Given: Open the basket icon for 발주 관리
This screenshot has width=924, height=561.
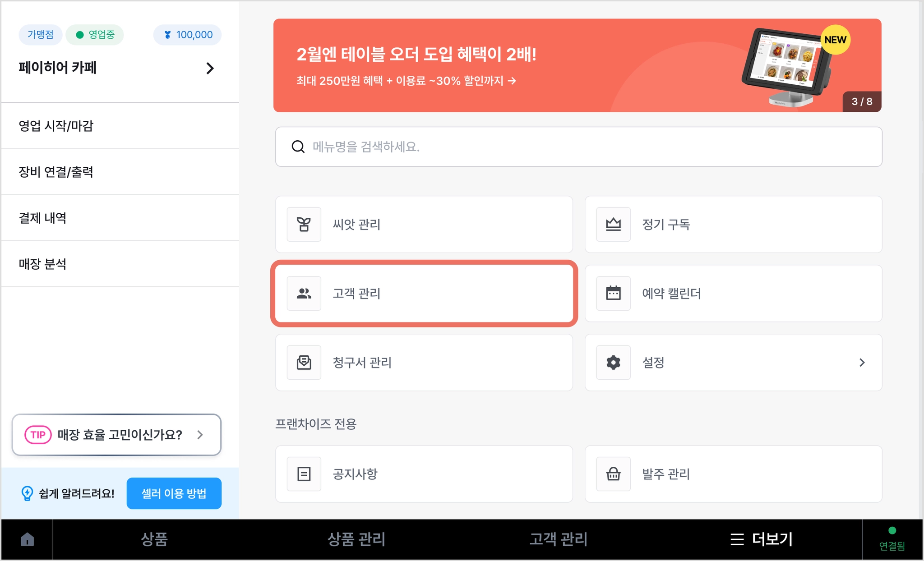Looking at the screenshot, I should point(613,474).
